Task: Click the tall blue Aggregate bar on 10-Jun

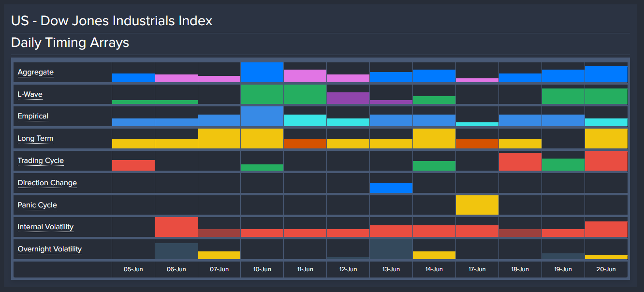Action: [262, 73]
